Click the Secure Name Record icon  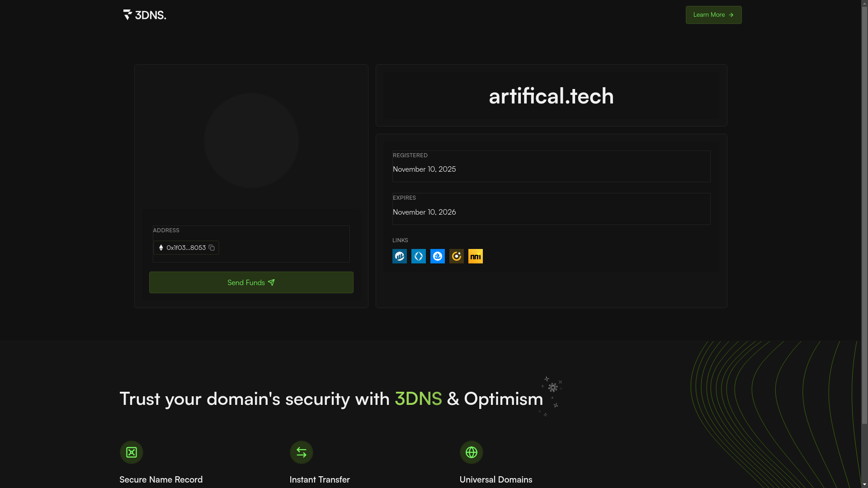pyautogui.click(x=132, y=452)
